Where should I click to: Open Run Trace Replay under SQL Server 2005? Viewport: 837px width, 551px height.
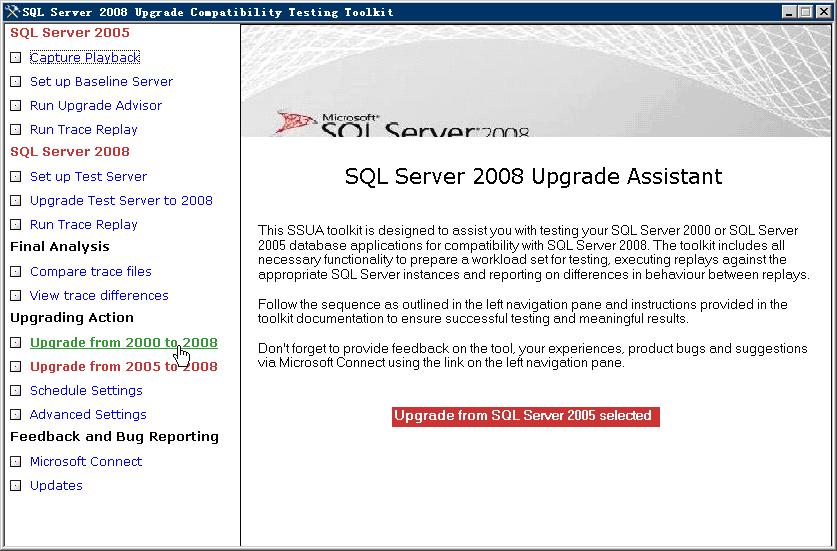[x=84, y=130]
